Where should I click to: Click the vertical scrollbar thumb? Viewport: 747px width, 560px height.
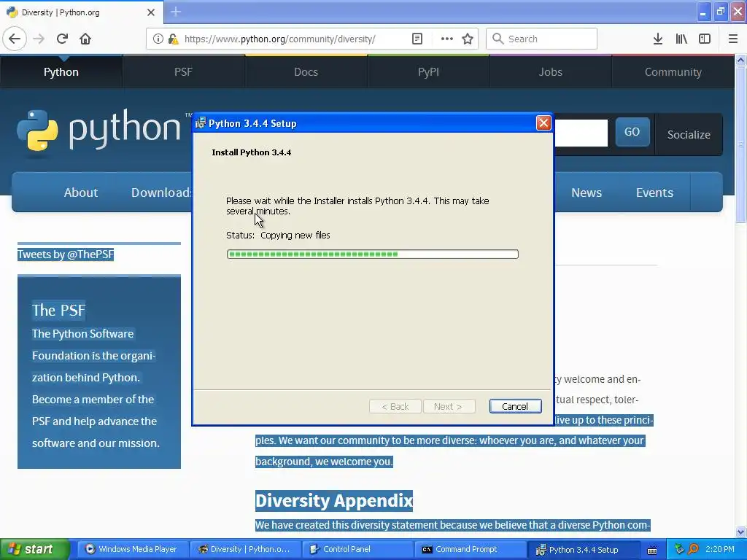[740, 144]
